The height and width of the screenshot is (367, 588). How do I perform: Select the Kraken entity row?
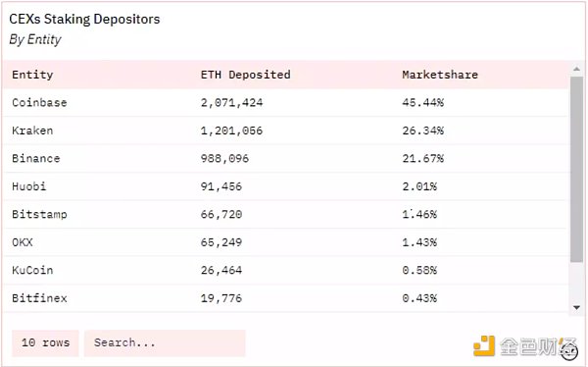click(x=285, y=131)
